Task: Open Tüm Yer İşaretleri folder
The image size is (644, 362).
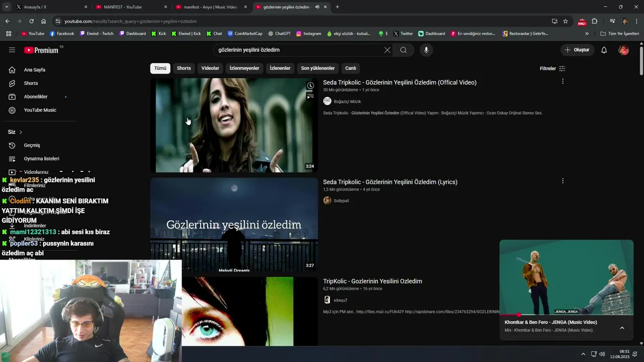Action: (619, 34)
